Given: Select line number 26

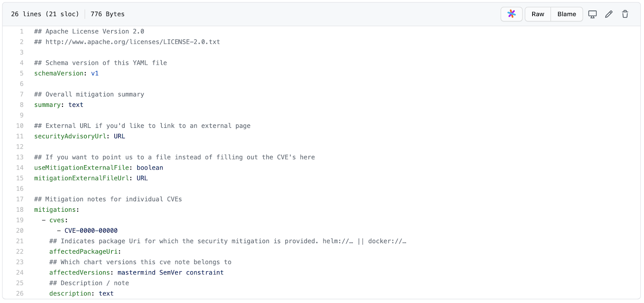Looking at the screenshot, I should point(20,293).
